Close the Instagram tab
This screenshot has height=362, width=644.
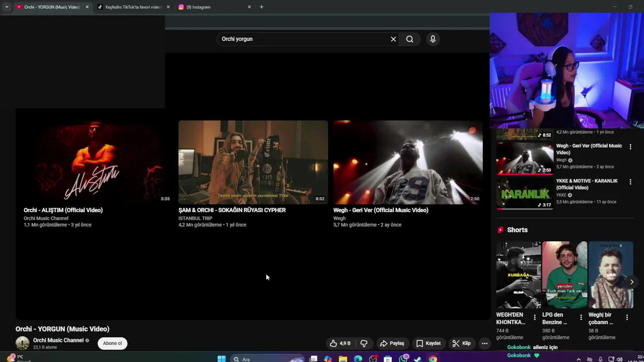[x=249, y=7]
